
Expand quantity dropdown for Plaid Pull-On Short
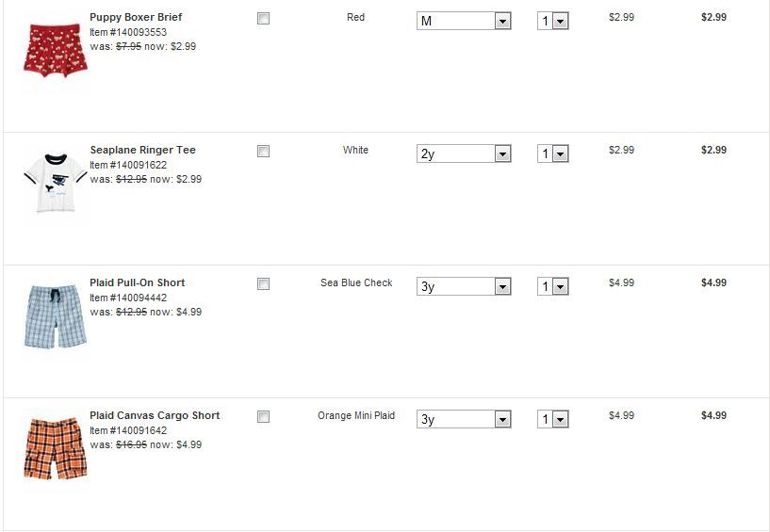pyautogui.click(x=553, y=286)
